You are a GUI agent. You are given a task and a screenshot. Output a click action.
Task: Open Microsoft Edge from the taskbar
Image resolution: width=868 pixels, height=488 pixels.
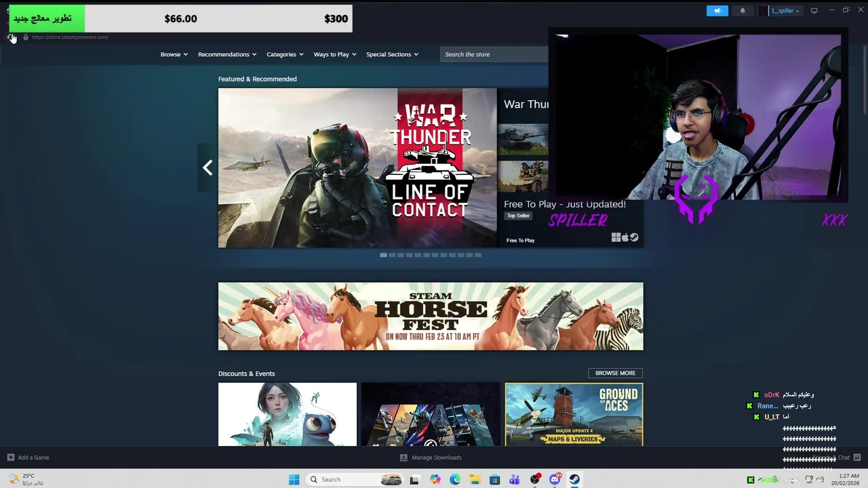[455, 479]
